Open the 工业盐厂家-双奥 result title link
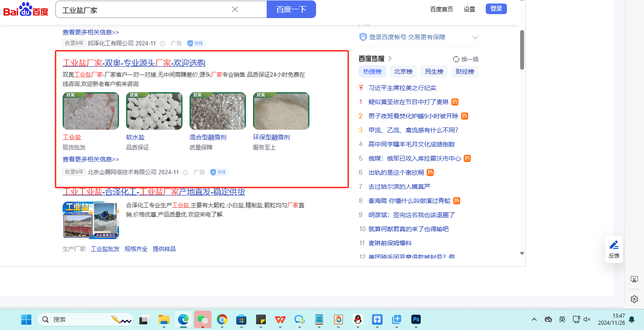Screen dimensions: 644x330 click(x=134, y=63)
